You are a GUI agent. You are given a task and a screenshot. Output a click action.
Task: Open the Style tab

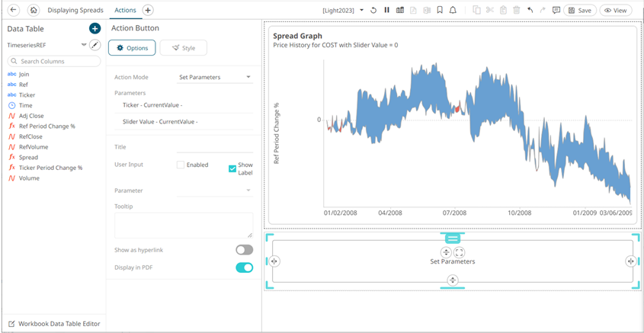point(183,48)
